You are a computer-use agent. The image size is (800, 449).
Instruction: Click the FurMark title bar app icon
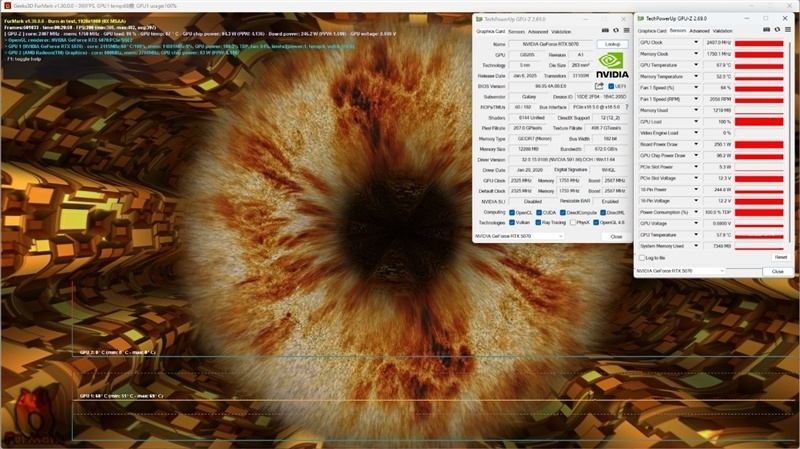point(7,6)
